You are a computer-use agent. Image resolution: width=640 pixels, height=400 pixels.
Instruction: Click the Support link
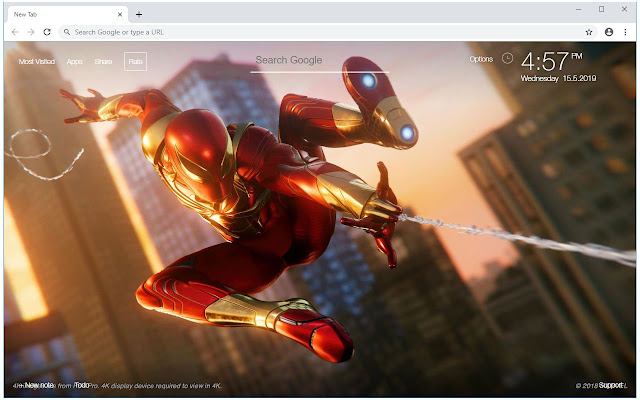(611, 385)
